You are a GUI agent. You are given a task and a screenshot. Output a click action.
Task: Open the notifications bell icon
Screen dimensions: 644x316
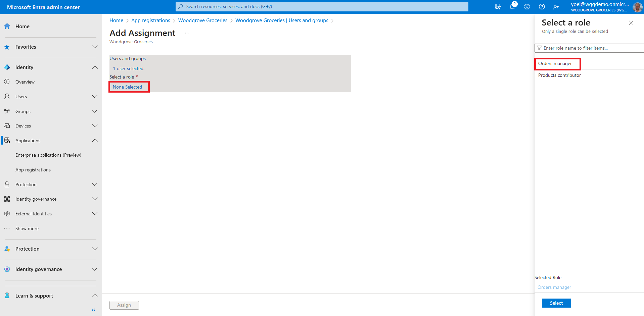point(512,7)
